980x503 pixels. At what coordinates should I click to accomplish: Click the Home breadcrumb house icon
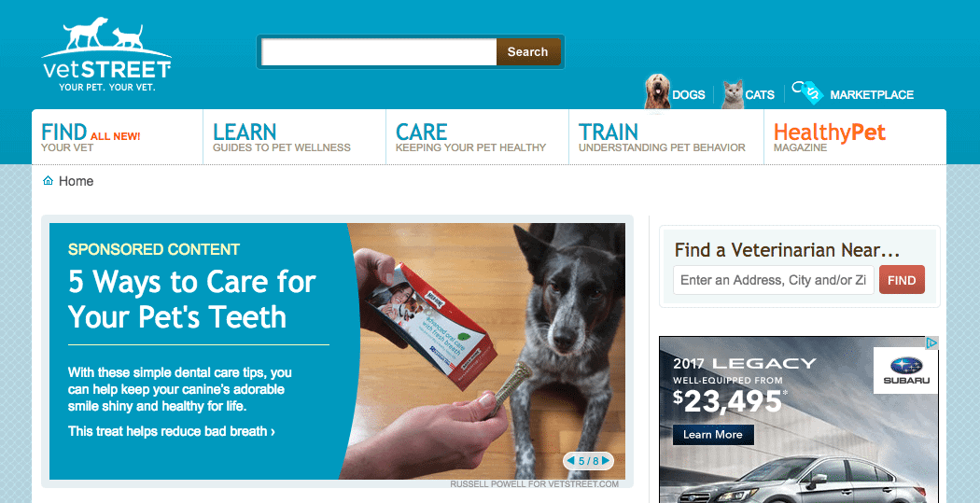49,181
